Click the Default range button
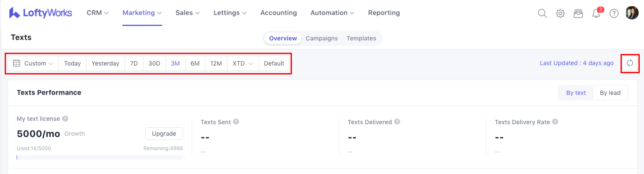The image size is (644, 174). pyautogui.click(x=274, y=63)
